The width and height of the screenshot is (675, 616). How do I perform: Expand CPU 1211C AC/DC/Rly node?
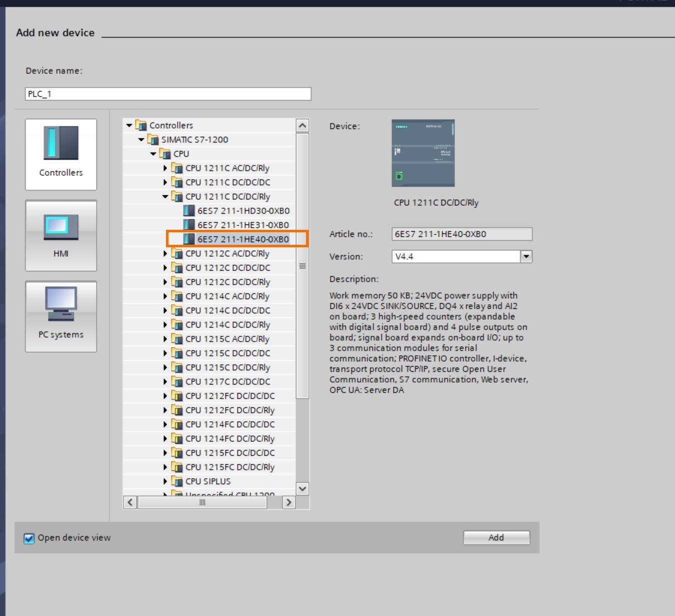pos(165,168)
